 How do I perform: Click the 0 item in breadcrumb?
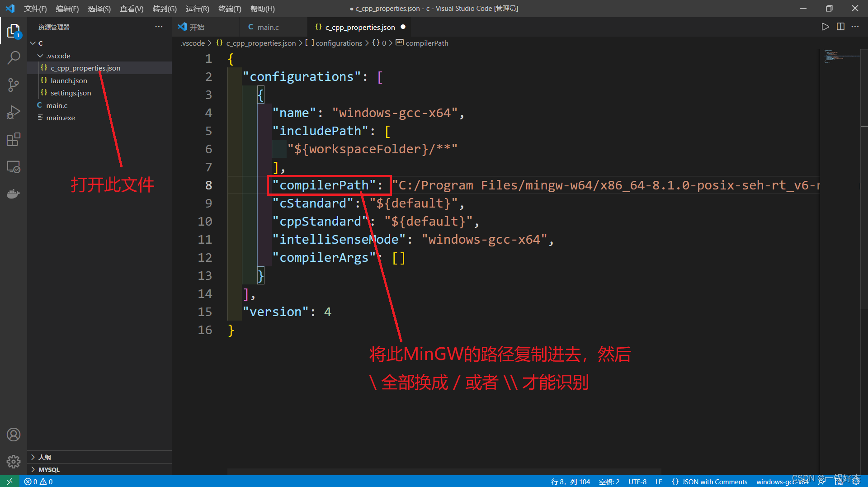[x=379, y=43]
